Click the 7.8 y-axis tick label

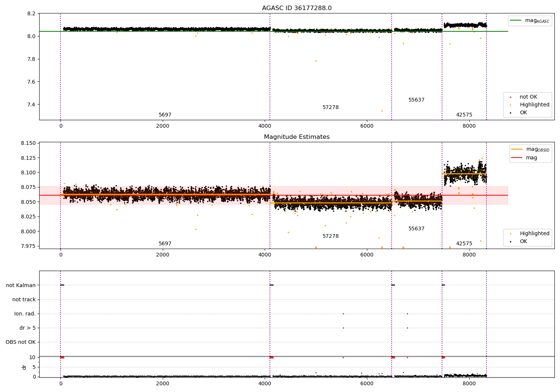click(x=32, y=59)
